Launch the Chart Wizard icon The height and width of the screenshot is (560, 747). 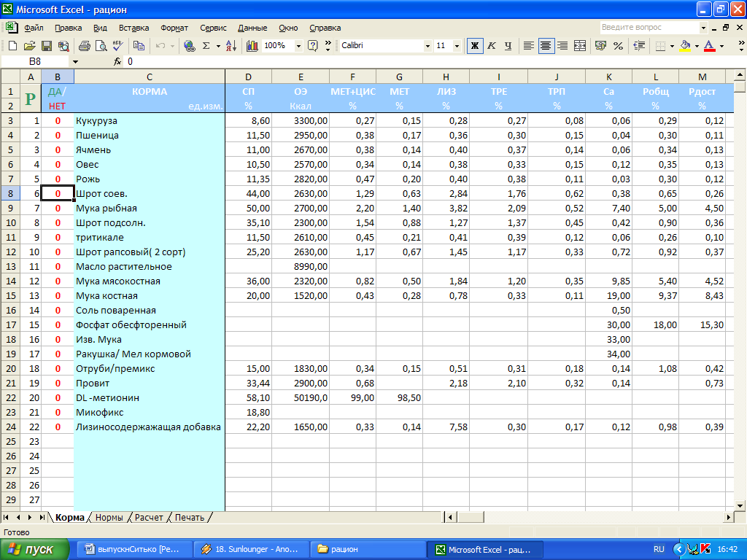tap(252, 46)
